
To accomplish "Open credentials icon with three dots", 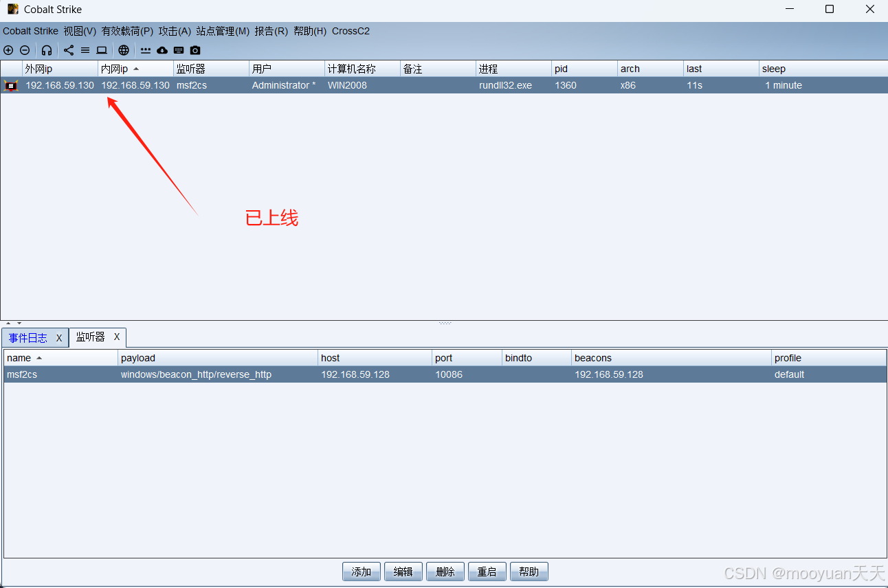I will coord(146,50).
